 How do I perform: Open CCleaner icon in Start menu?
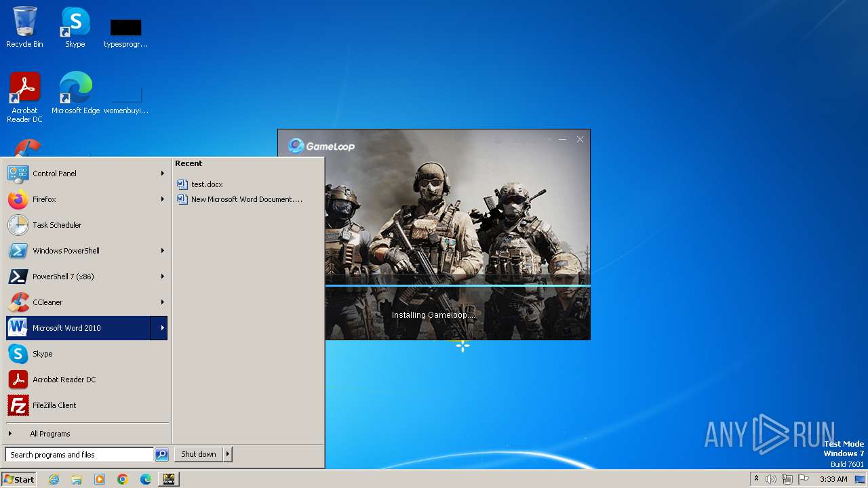point(18,302)
